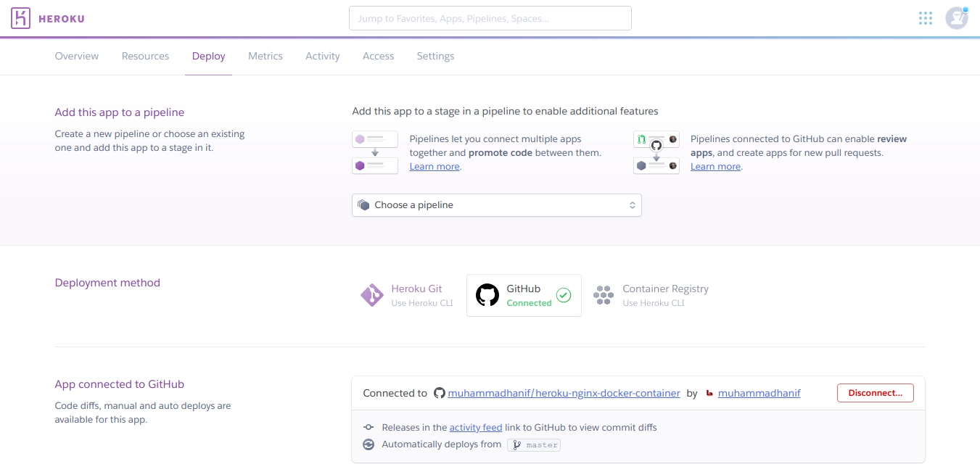Click the Container Registry hexagon icon
Screen dimensions: 980x464
[604, 295]
